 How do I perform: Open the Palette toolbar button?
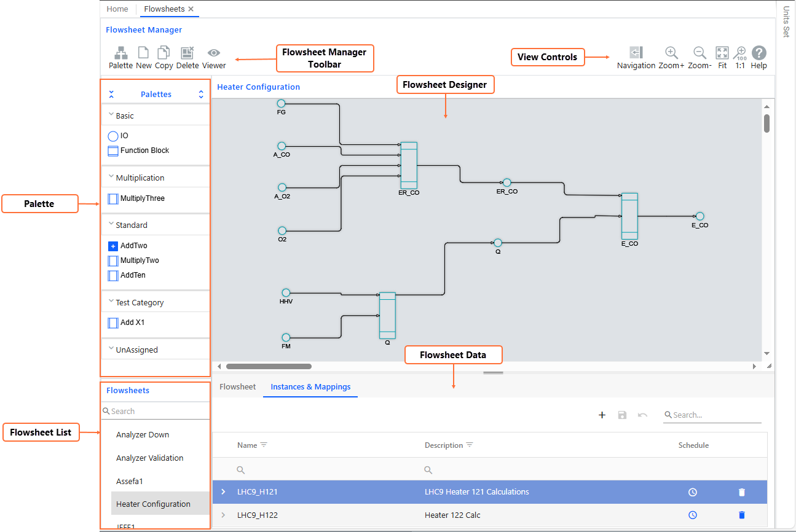120,58
